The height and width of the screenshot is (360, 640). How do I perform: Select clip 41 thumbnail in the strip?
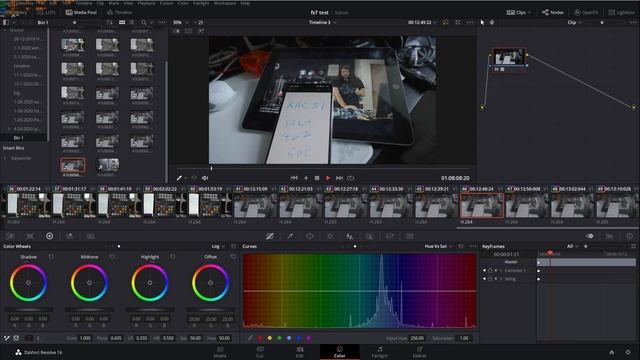[255, 205]
